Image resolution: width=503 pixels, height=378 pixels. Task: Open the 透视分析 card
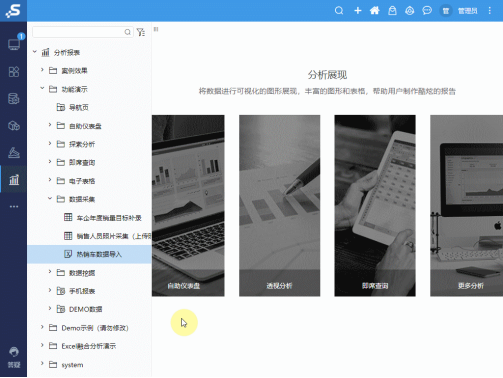(279, 206)
